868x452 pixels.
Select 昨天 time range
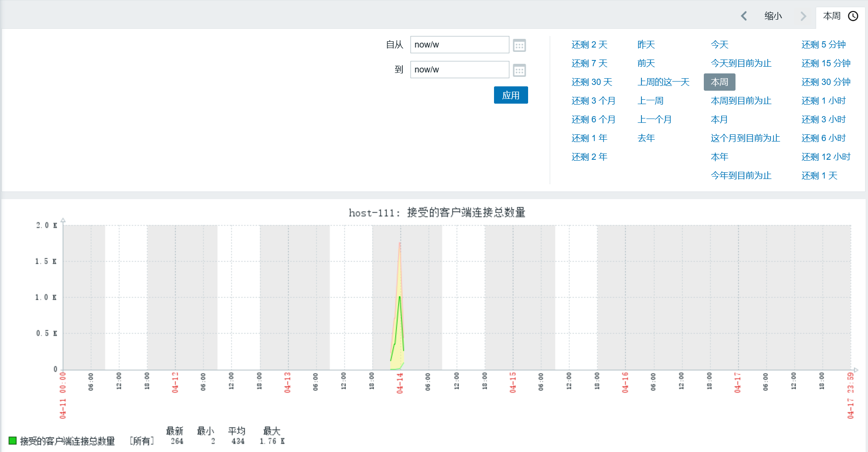646,45
